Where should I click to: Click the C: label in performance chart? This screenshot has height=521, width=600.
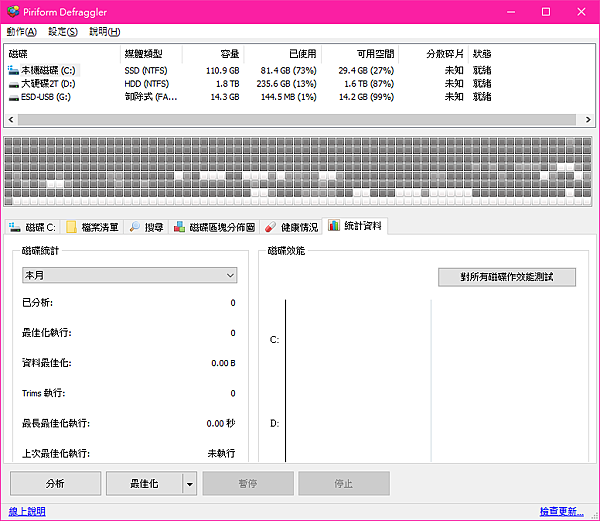point(274,340)
